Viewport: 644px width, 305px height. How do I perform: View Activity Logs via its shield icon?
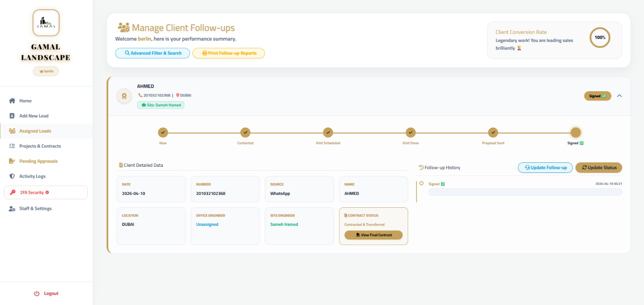12,176
